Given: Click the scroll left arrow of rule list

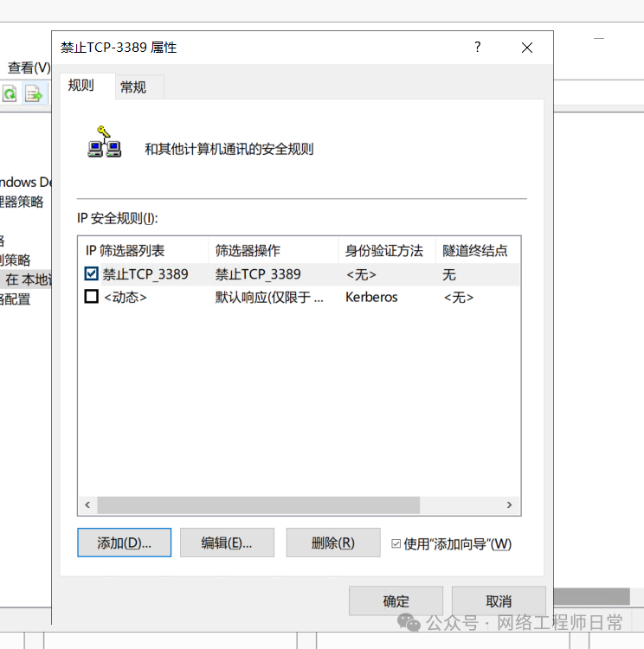Looking at the screenshot, I should 87,505.
